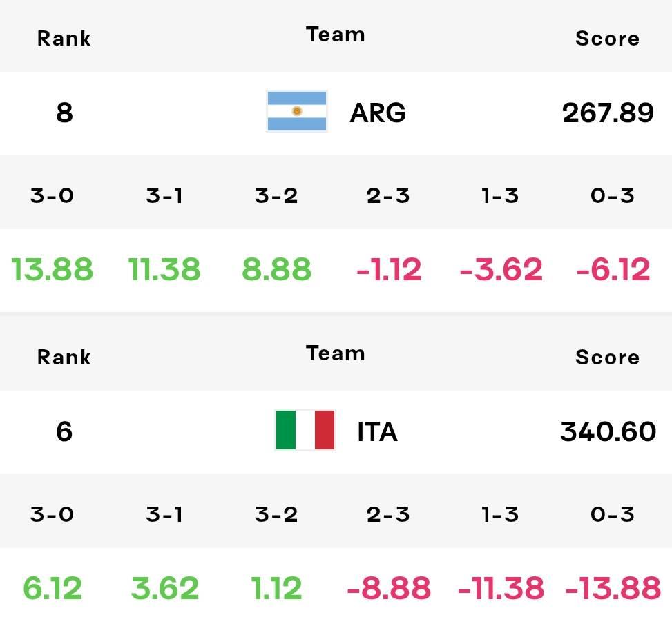Click Italy's rank number 6
The height and width of the screenshot is (624, 672).
pos(64,431)
